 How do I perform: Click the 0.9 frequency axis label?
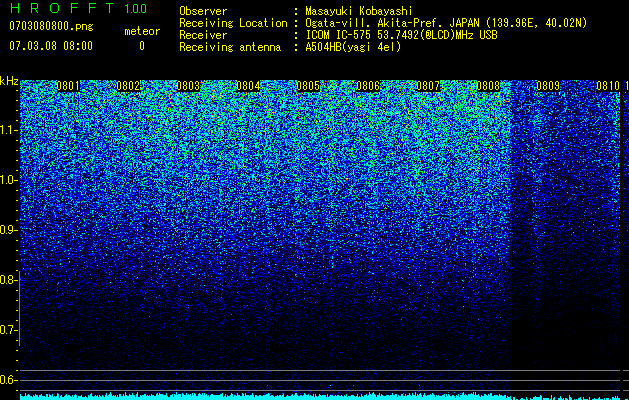pos(8,230)
